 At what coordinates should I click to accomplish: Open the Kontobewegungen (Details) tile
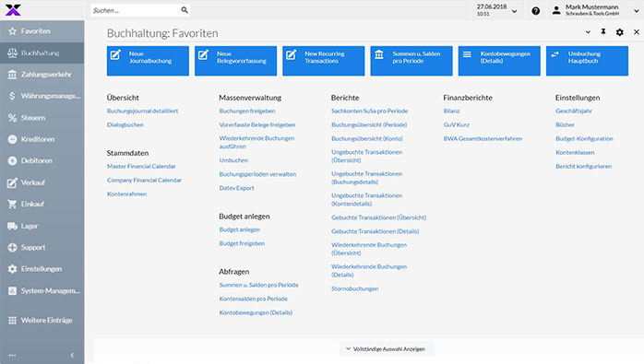click(x=499, y=61)
